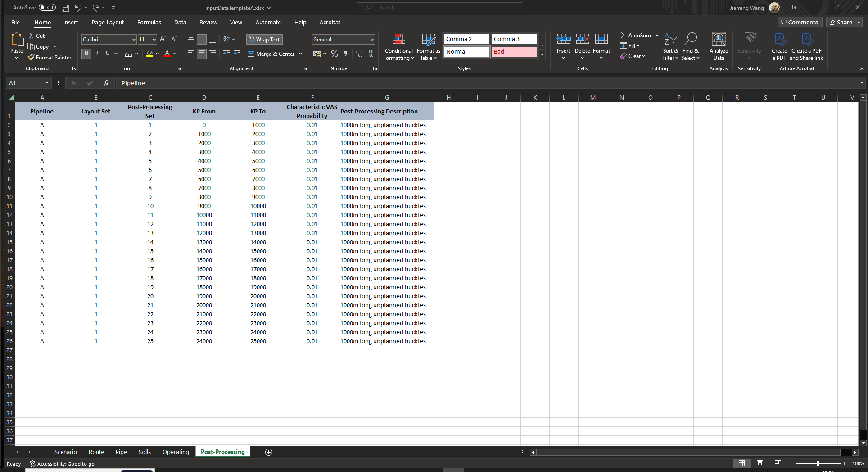868x472 pixels.
Task: Open the Insert ribbon tab
Action: click(x=71, y=23)
